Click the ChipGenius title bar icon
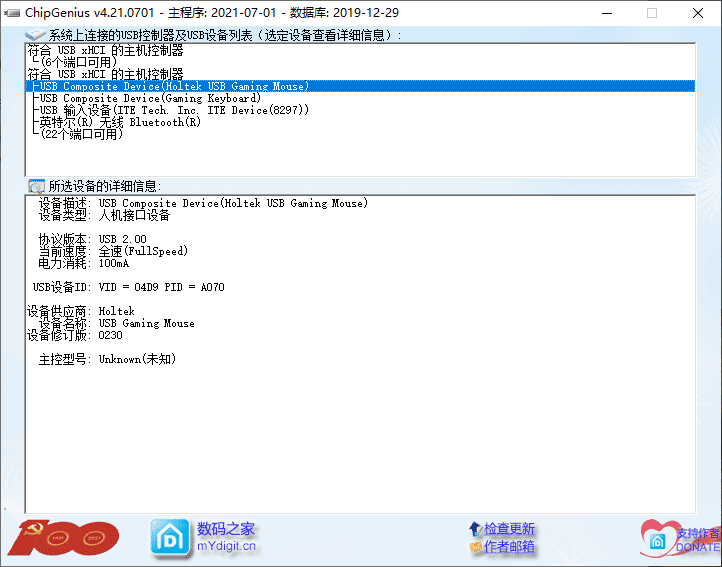722x567 pixels. (11, 13)
